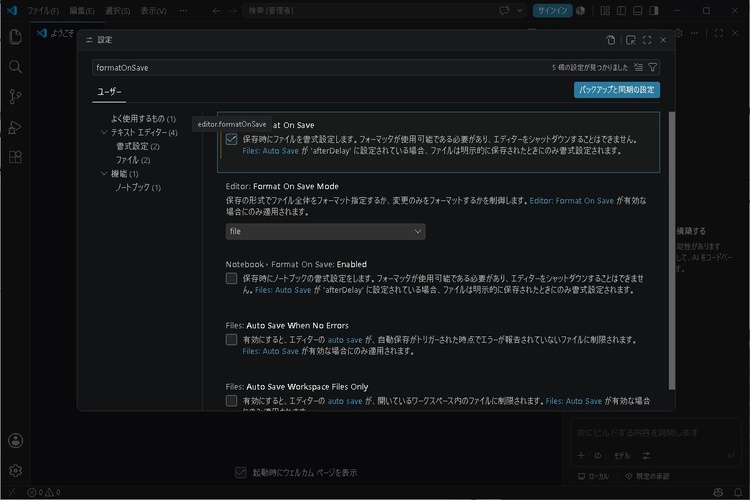The height and width of the screenshot is (500, 750).
Task: Open notifications bell in status bar
Action: click(x=738, y=492)
